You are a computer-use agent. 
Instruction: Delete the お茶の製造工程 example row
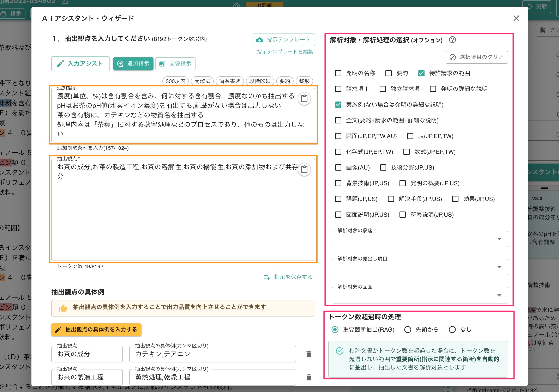click(x=309, y=377)
